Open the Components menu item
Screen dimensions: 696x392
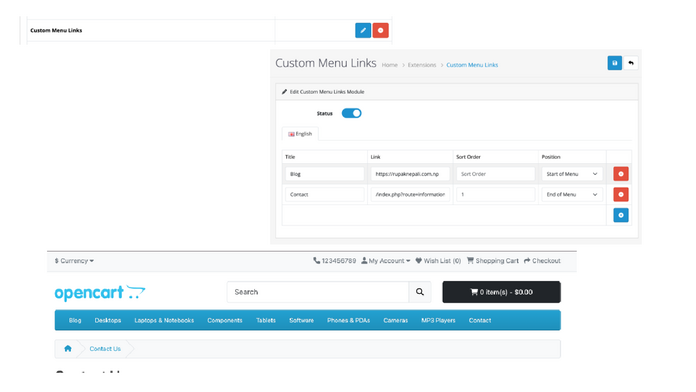[x=225, y=320]
